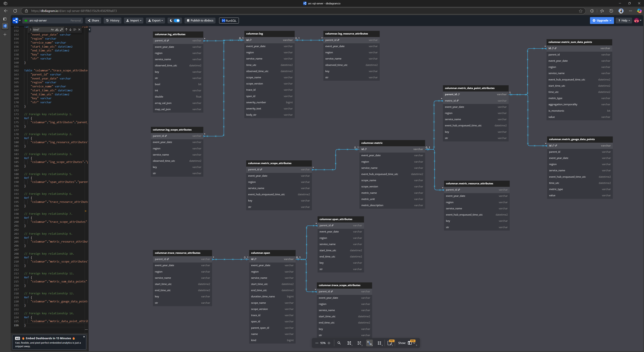The height and width of the screenshot is (352, 644).
Task: Reload the page
Action: click(x=15, y=11)
